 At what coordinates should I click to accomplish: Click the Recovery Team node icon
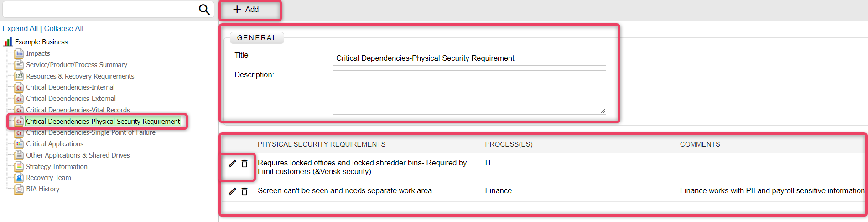point(19,178)
